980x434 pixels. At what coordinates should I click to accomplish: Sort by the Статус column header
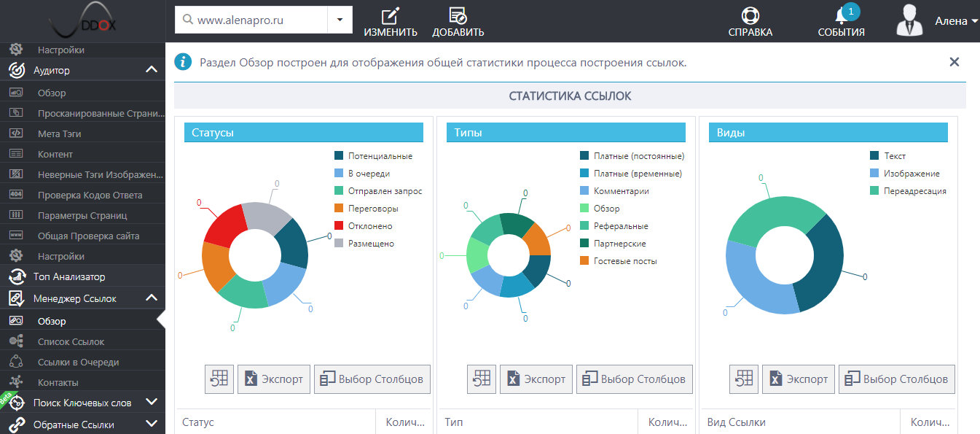click(276, 422)
